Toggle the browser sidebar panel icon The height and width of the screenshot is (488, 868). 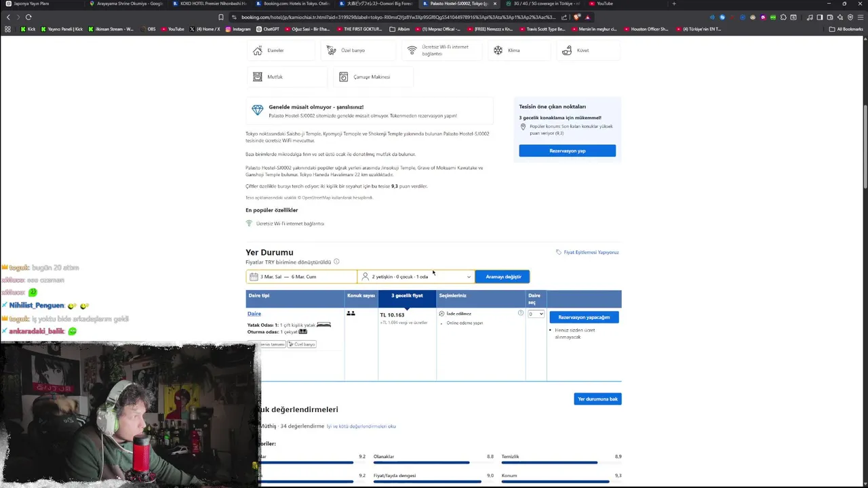pyautogui.click(x=820, y=17)
